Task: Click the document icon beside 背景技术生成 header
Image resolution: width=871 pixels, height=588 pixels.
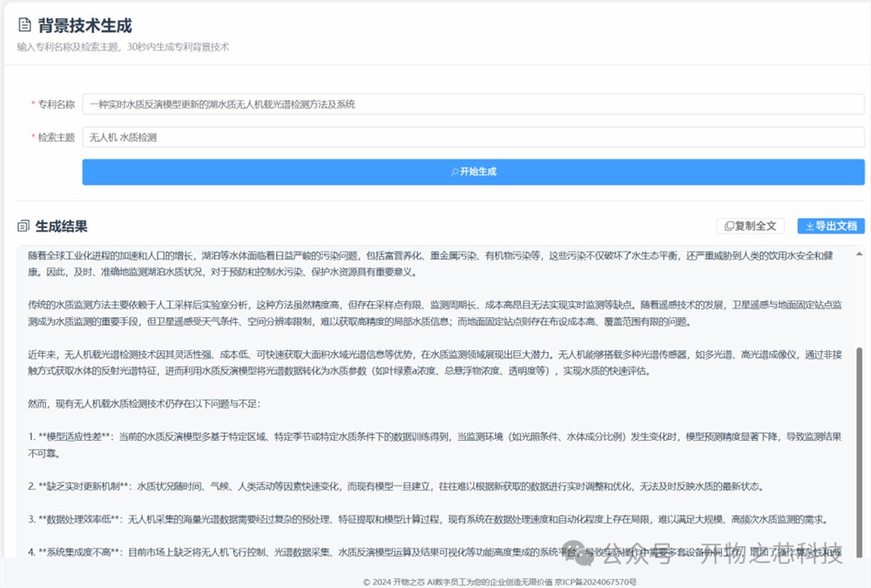Action: pos(23,25)
